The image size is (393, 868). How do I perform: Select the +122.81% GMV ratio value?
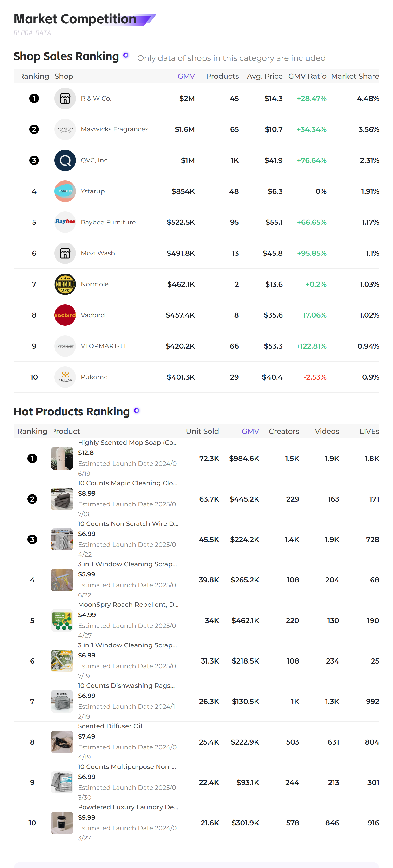[311, 346]
